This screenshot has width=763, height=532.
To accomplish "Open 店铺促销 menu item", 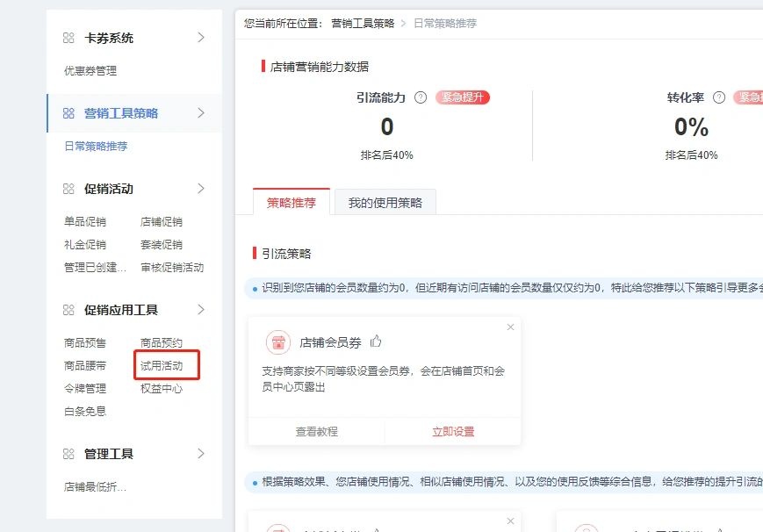I will click(162, 222).
